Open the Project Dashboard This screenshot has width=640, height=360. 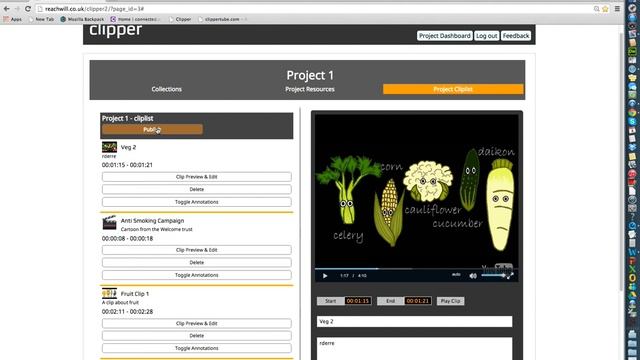(444, 36)
